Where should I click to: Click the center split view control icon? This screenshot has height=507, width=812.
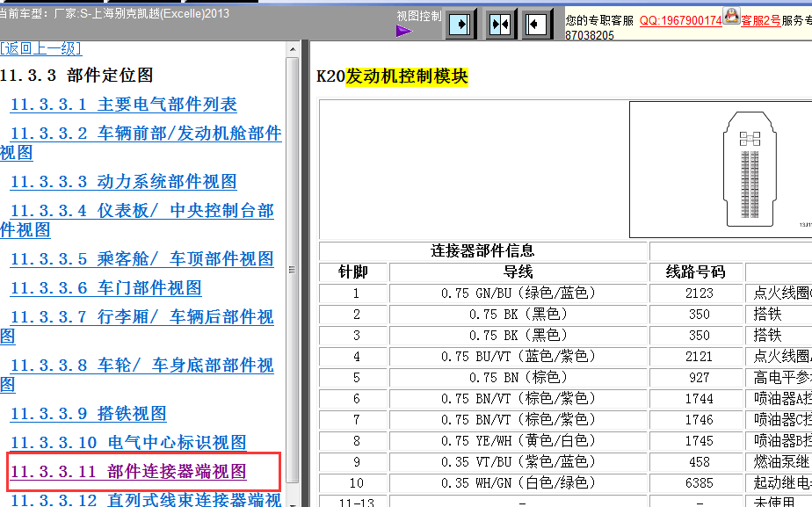pos(500,25)
